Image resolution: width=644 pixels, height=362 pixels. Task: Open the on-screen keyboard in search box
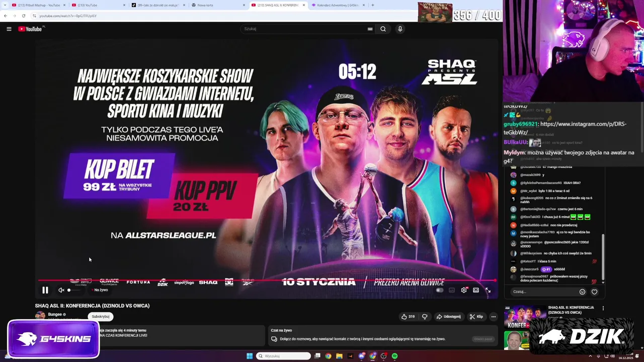(370, 29)
